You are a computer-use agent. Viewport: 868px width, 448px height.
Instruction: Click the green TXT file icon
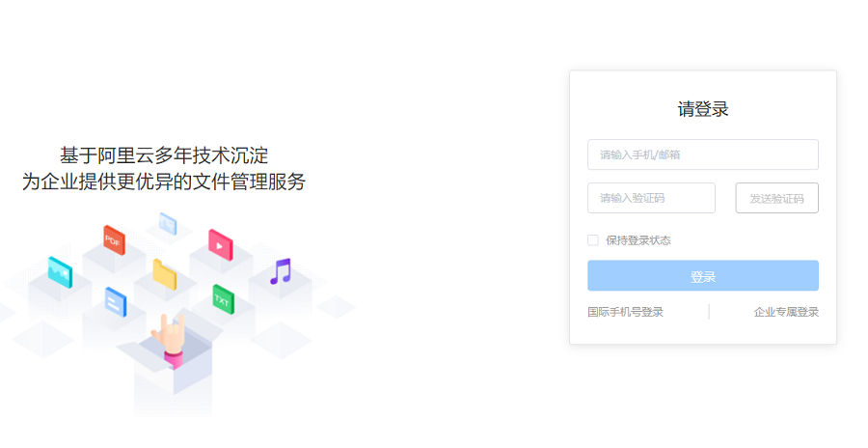click(223, 299)
